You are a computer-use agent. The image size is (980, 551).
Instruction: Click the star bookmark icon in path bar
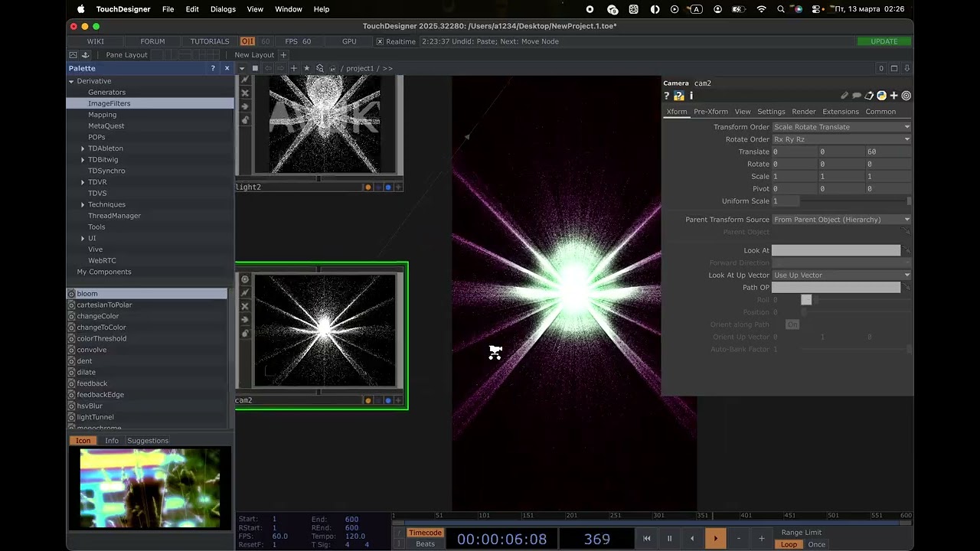(x=307, y=68)
